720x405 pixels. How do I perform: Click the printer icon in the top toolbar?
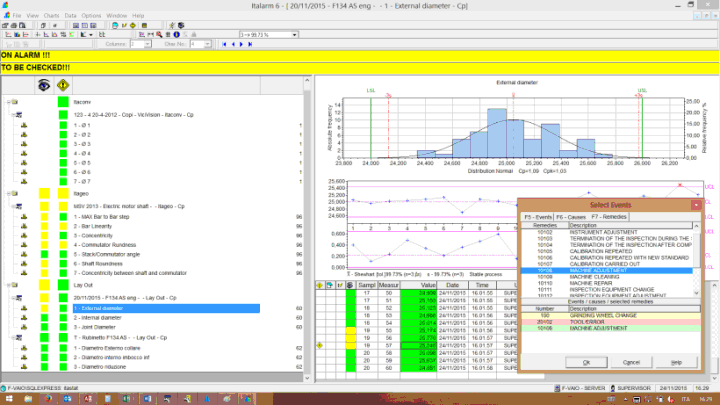click(x=14, y=25)
